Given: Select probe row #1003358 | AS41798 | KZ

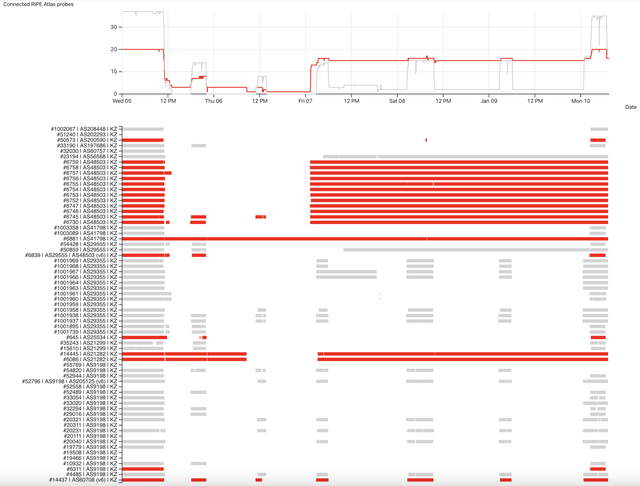Looking at the screenshot, I should (x=85, y=228).
